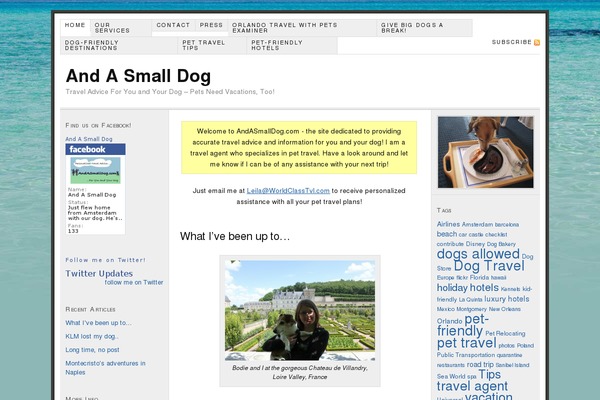Select the New Orleans tag
This screenshot has width=600, height=400.
tap(504, 309)
